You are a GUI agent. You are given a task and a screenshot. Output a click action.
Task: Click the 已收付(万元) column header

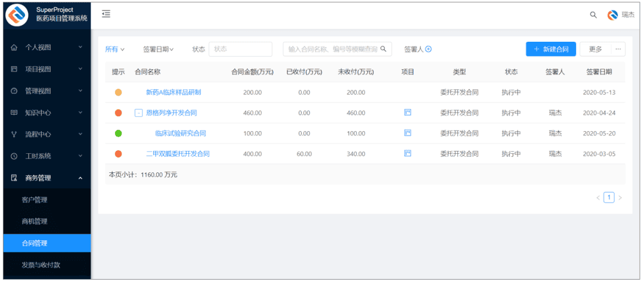coord(304,72)
